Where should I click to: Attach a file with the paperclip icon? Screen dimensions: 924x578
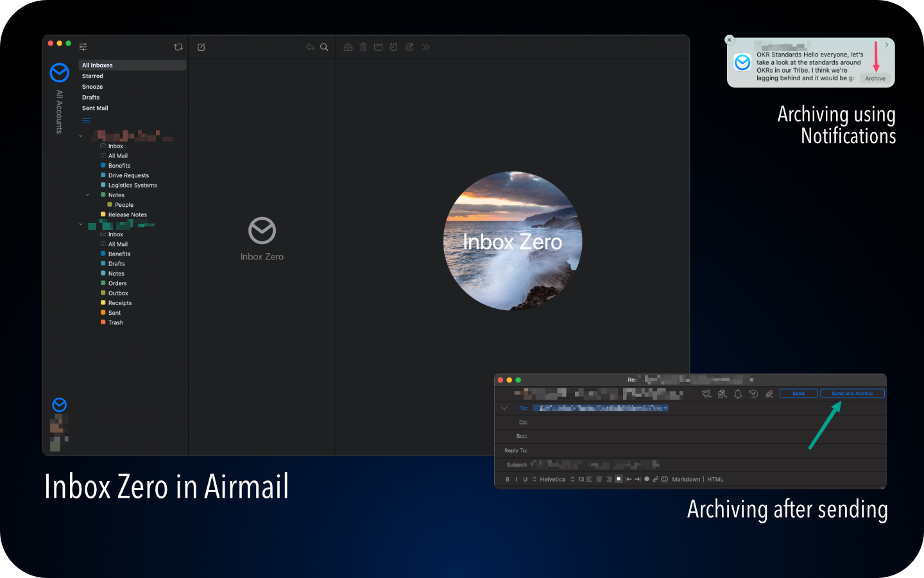point(769,394)
